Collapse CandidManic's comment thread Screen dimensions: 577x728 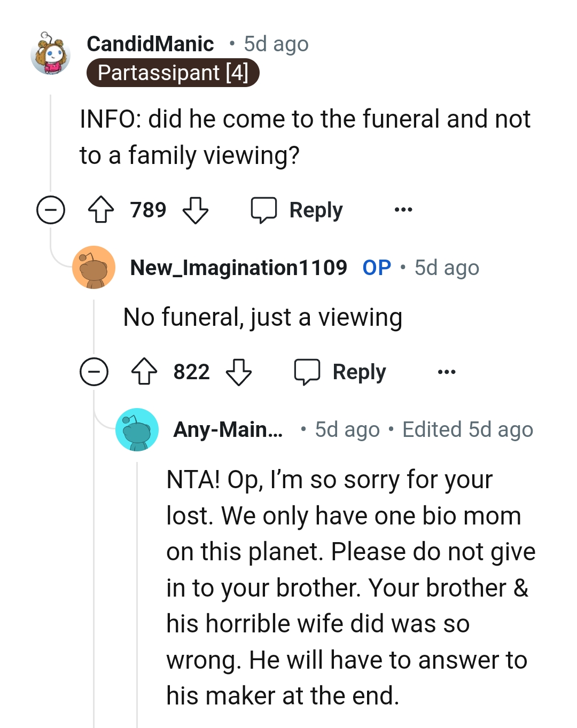pos(51,210)
